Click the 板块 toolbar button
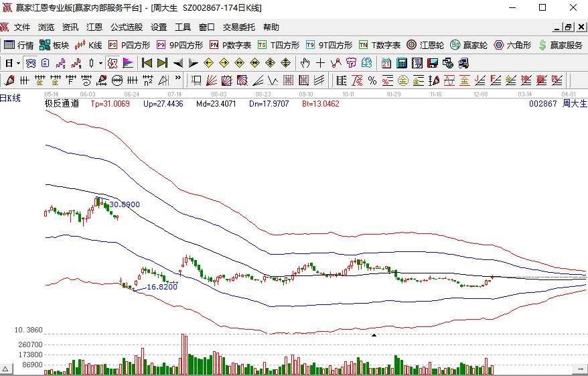588x376 pixels. (x=54, y=45)
